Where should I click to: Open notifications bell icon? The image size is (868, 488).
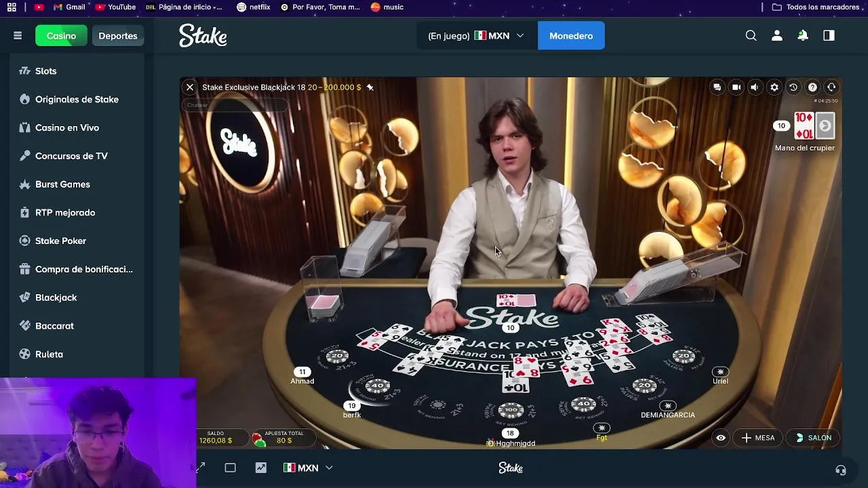point(803,36)
